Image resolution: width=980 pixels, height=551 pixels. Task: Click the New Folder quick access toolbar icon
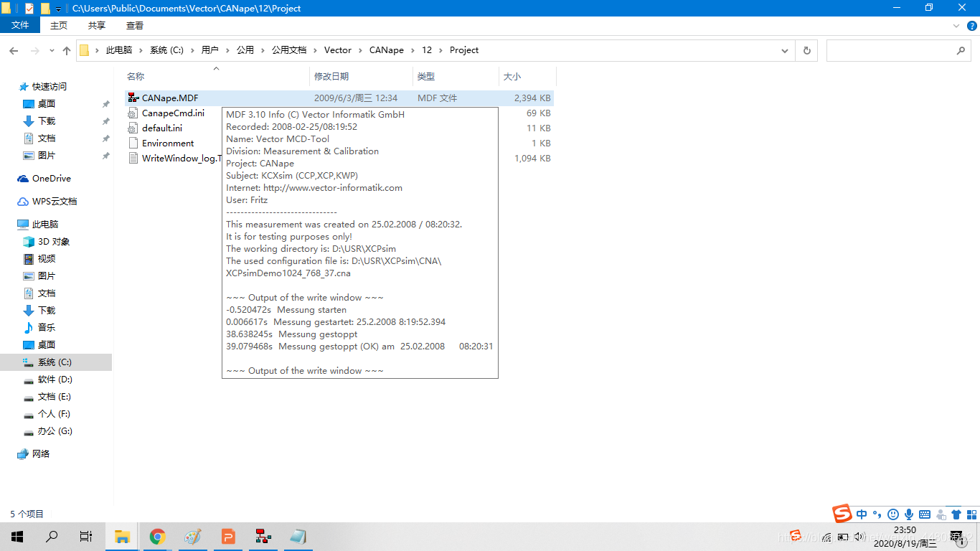[x=45, y=9]
